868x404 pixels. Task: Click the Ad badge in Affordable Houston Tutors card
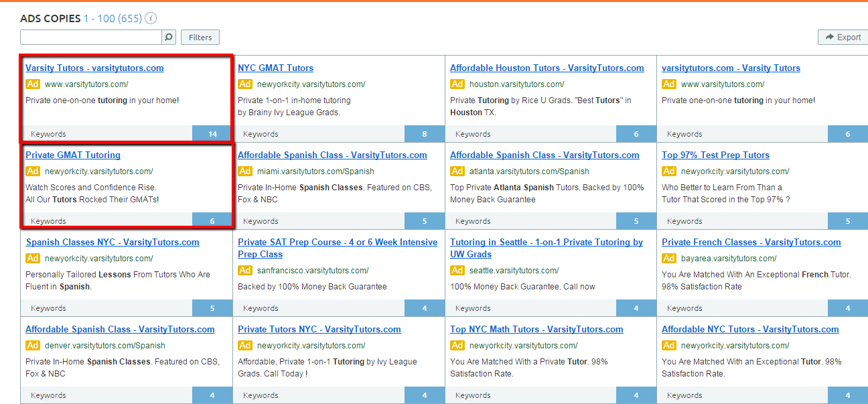click(x=457, y=84)
